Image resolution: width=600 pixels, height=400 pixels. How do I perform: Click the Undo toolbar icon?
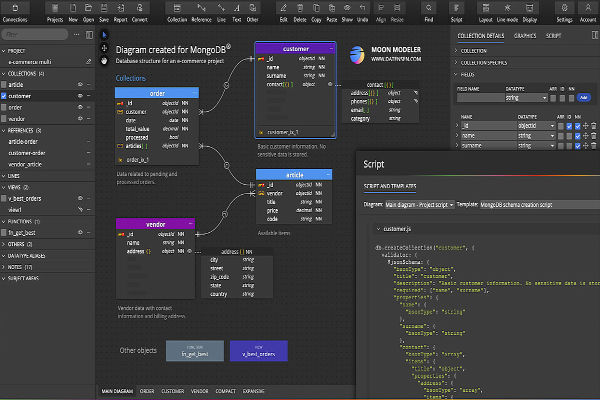point(362,13)
